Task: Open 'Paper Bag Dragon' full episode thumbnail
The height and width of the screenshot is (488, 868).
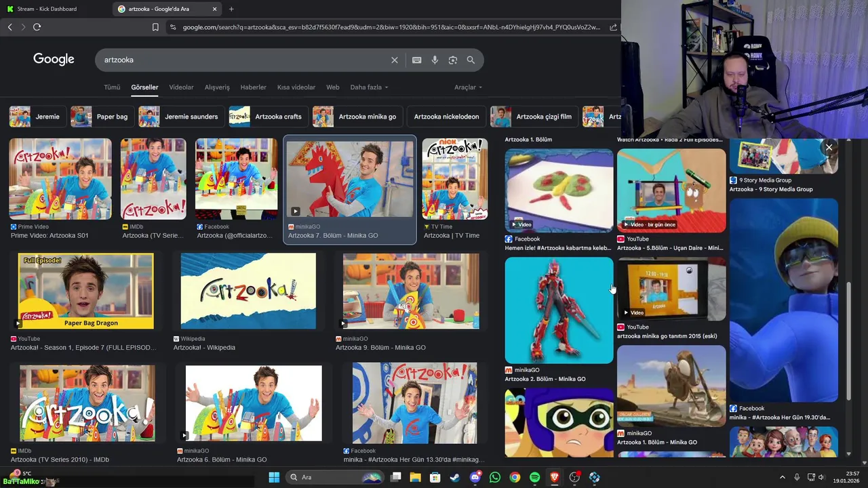Action: pos(86,291)
